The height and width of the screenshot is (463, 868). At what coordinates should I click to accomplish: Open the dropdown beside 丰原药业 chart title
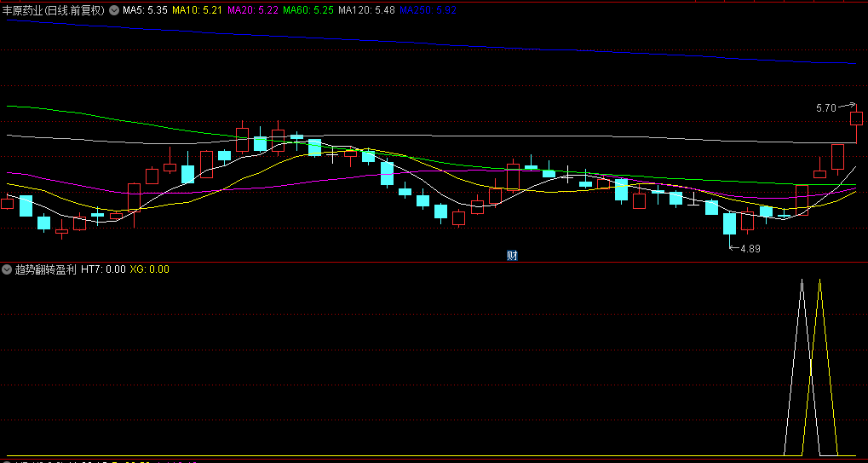click(x=114, y=10)
